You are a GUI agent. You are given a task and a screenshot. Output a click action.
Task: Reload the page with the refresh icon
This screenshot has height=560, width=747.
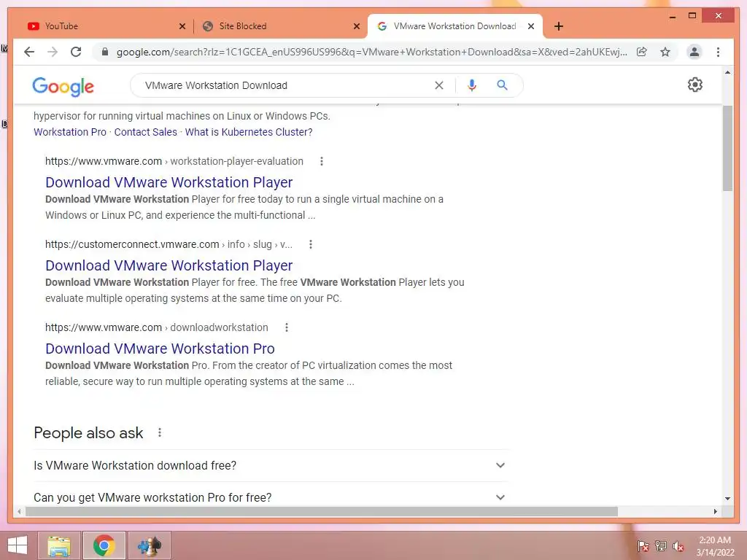[x=76, y=52]
